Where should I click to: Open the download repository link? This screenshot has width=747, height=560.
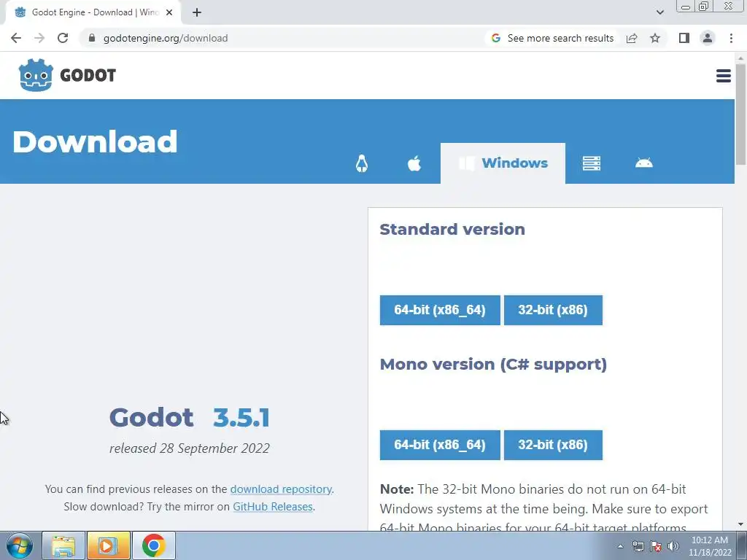tap(281, 489)
